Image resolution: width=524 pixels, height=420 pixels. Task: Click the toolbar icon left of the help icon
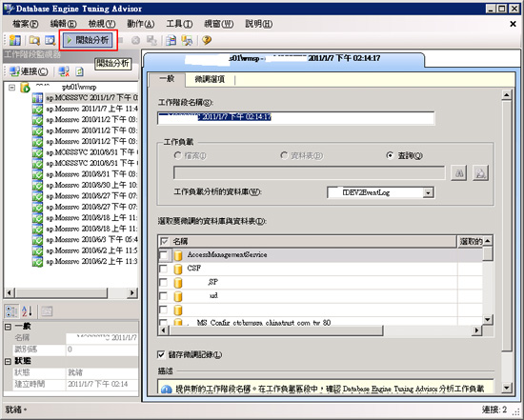(x=187, y=40)
